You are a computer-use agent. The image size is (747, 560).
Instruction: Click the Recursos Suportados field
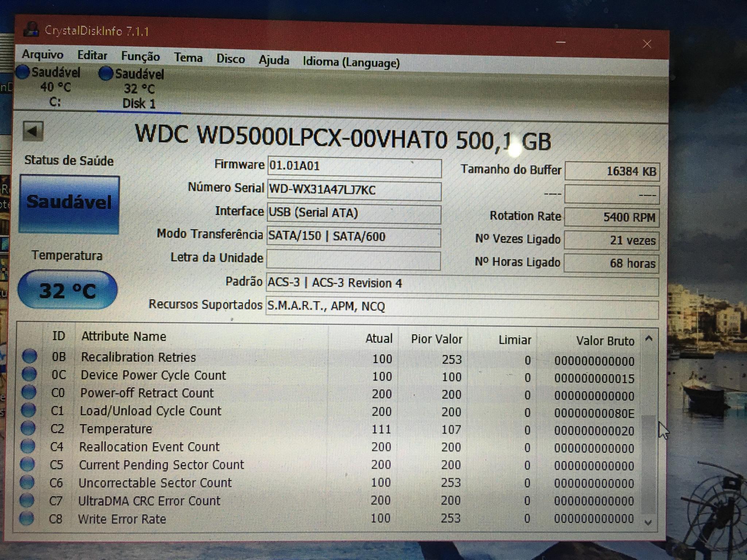pyautogui.click(x=462, y=308)
